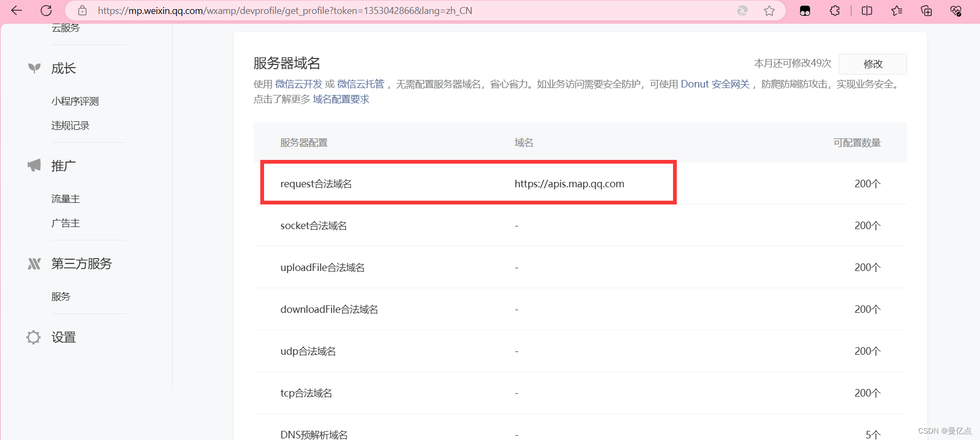Click the 推广 megaphone icon

(34, 165)
